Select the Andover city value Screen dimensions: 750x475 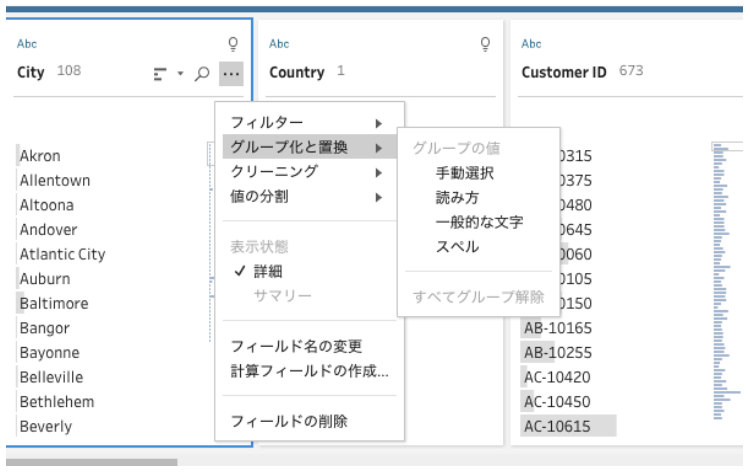pos(48,230)
